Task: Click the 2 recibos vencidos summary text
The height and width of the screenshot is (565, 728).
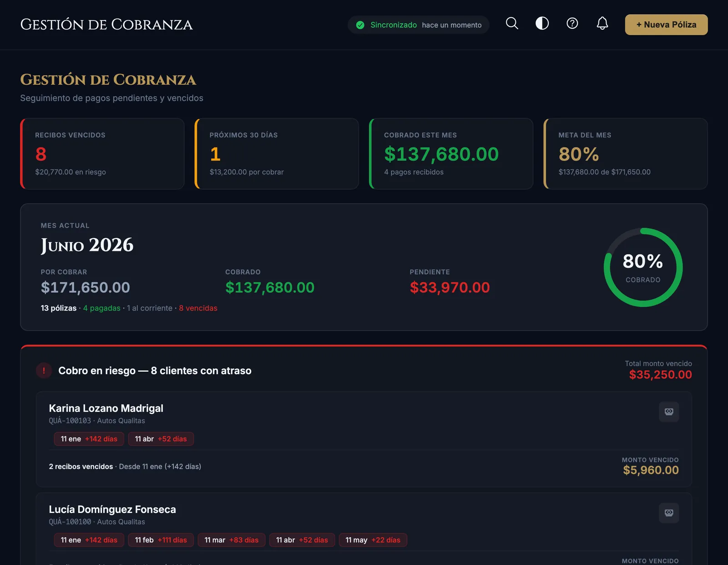Action: pos(81,467)
